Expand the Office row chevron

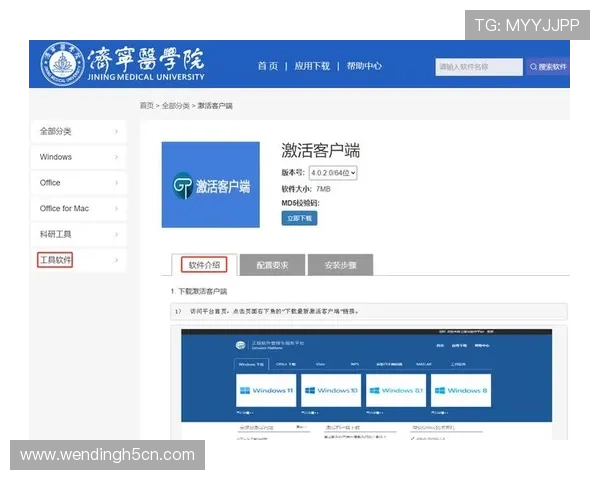pos(116,183)
